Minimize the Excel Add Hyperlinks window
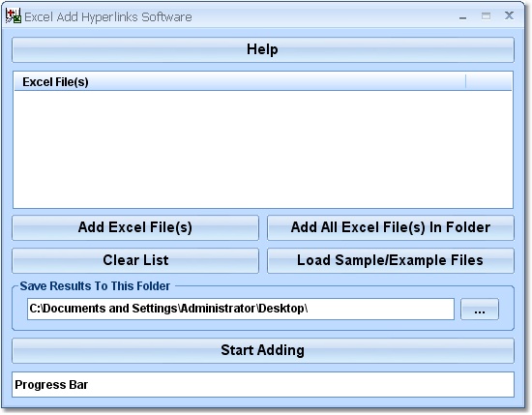This screenshot has width=532, height=415. tap(462, 16)
